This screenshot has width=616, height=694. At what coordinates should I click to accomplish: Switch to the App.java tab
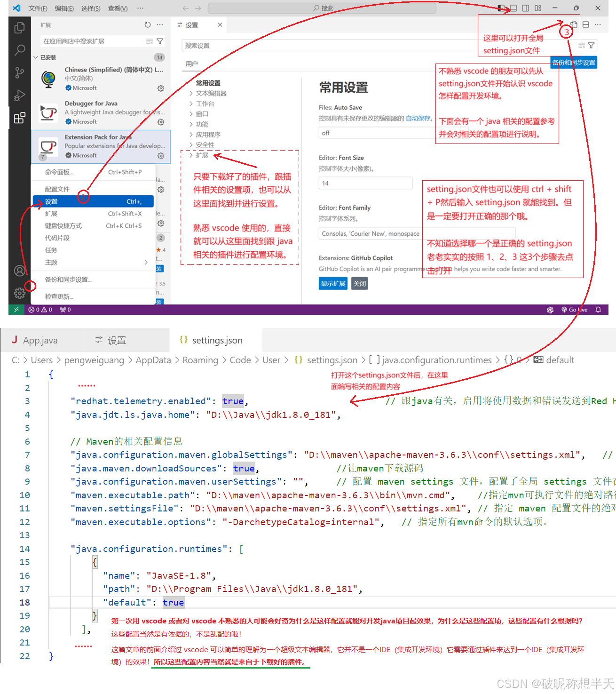[x=42, y=340]
